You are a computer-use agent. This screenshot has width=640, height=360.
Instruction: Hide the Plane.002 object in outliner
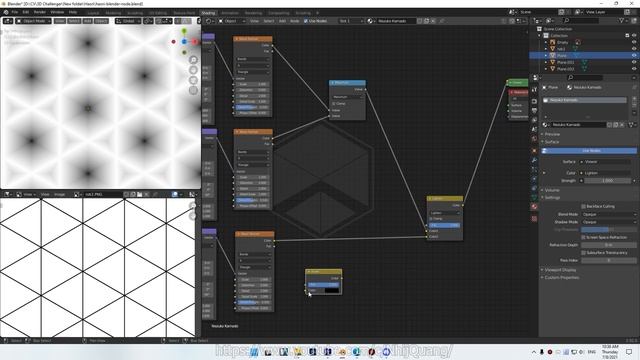(x=634, y=69)
